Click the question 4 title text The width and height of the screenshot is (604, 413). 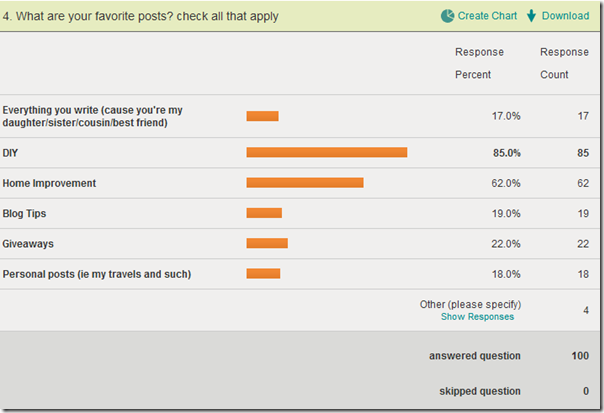pos(141,16)
